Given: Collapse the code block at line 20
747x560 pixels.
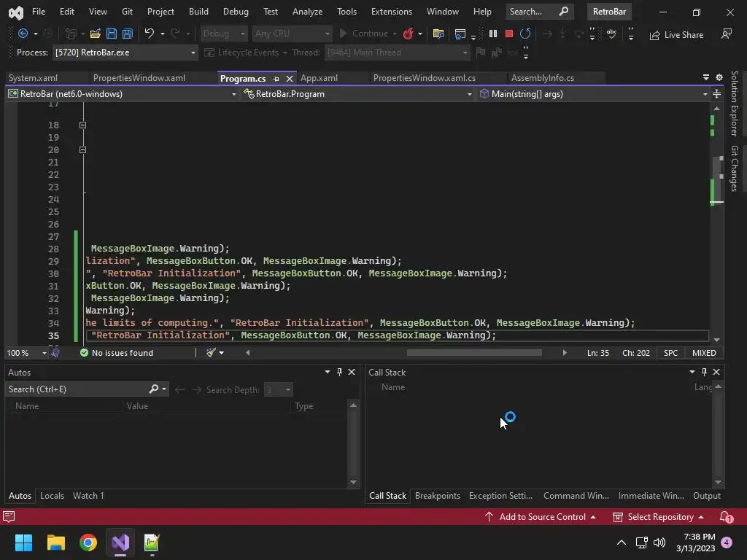Looking at the screenshot, I should pos(82,149).
